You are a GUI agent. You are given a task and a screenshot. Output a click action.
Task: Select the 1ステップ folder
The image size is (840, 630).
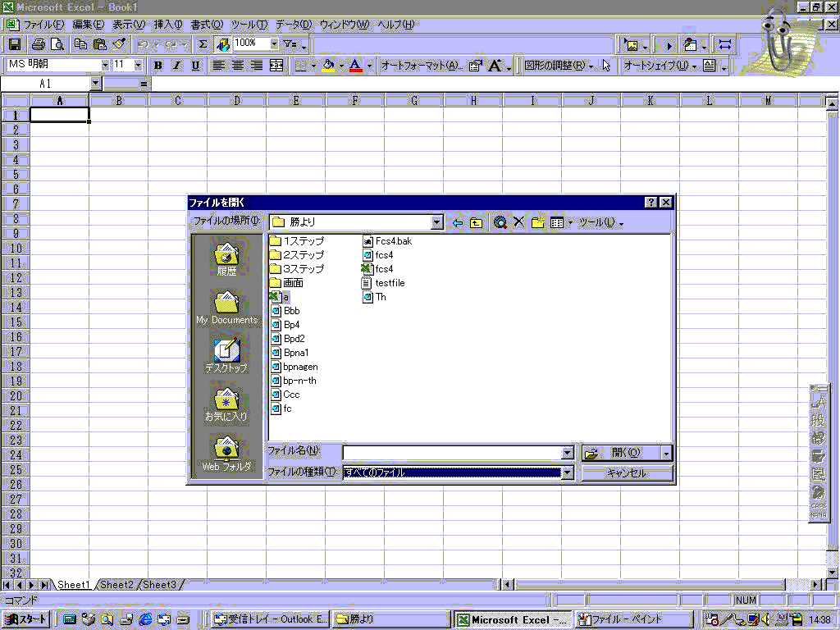coord(297,241)
